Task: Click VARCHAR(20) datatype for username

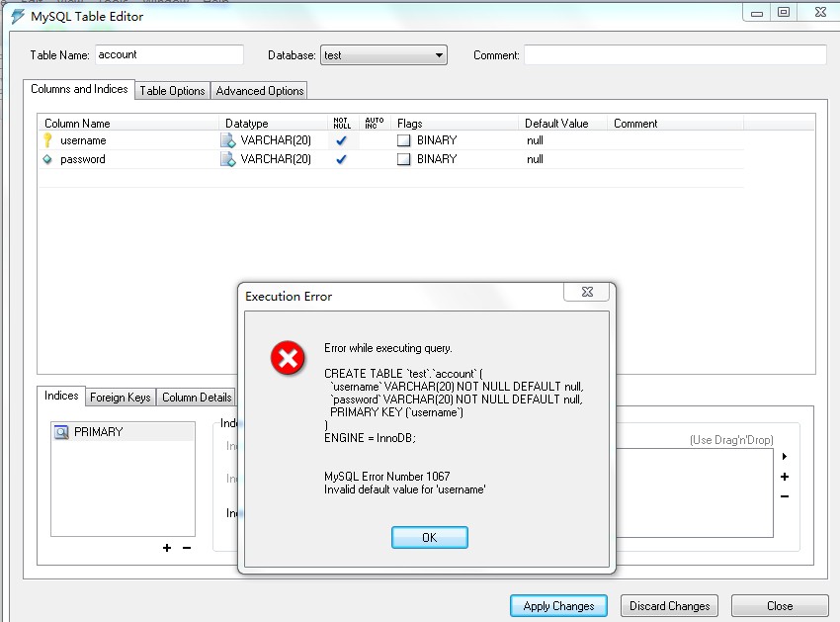Action: [x=276, y=140]
